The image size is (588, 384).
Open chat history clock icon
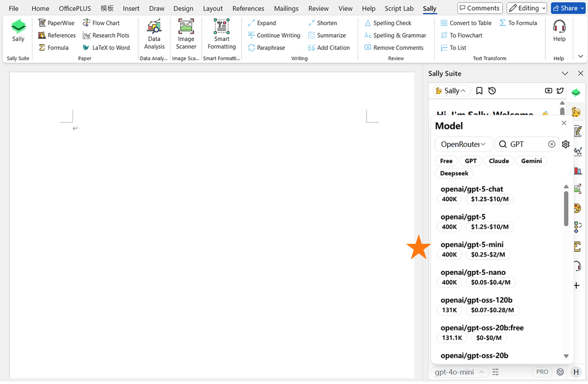(492, 91)
